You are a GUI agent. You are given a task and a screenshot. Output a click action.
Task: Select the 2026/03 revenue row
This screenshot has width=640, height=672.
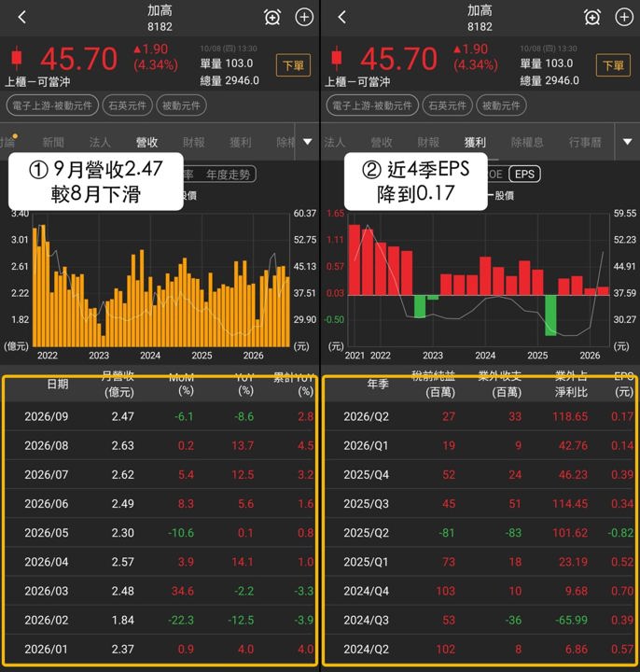160,591
